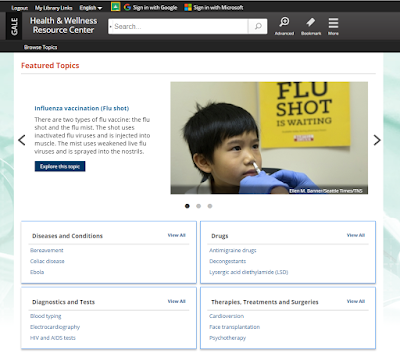The width and height of the screenshot is (400, 364).
Task: Select the second carousel dot
Action: click(199, 206)
